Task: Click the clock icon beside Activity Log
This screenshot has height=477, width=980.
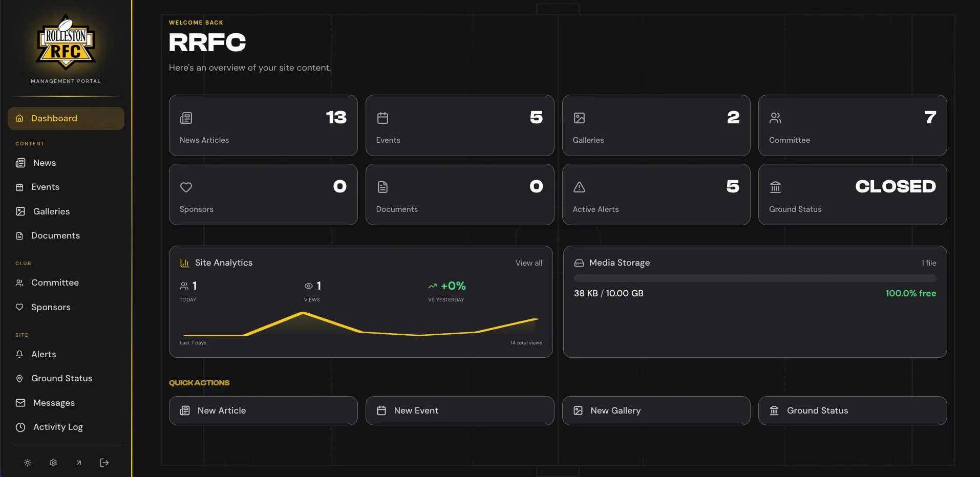Action: point(20,427)
